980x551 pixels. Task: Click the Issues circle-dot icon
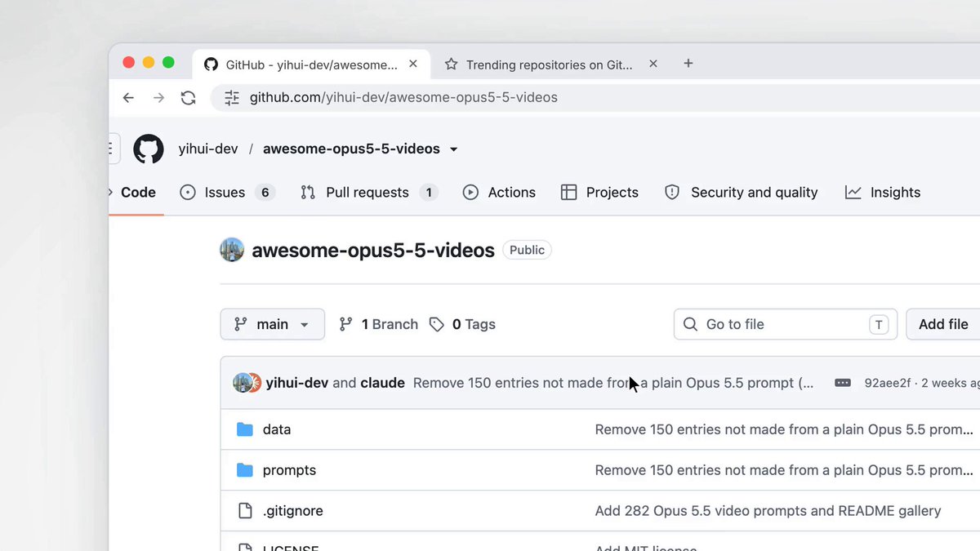click(x=188, y=193)
